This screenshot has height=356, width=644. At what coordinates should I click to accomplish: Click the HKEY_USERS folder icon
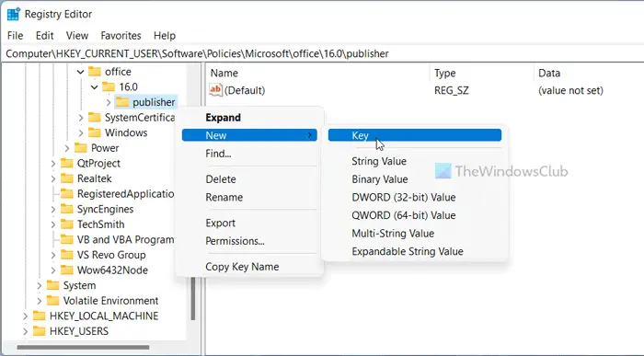coord(39,331)
